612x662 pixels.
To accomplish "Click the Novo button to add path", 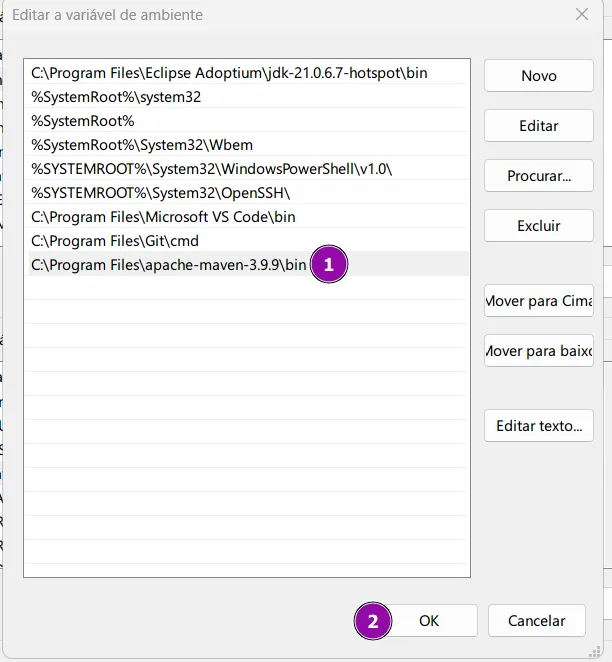I will click(539, 76).
